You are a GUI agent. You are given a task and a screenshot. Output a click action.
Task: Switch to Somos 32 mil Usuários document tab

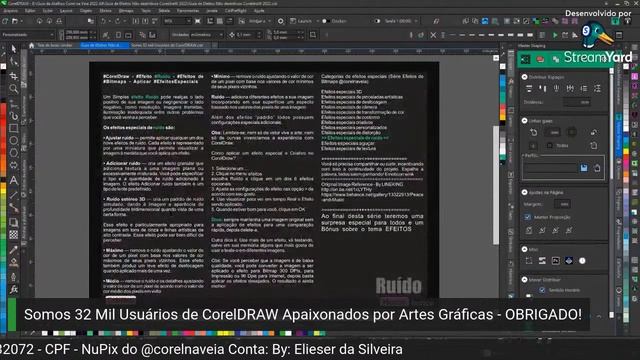tap(167, 45)
